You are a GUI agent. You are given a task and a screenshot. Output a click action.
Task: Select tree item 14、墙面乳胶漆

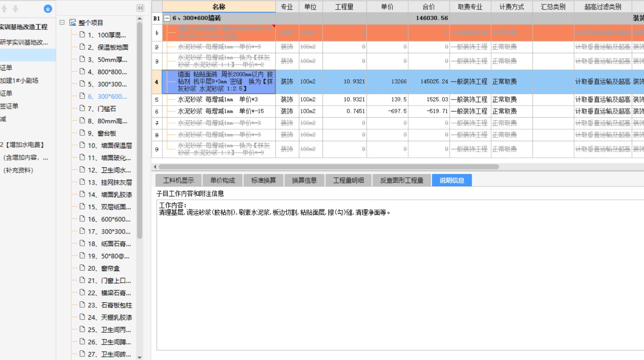110,194
